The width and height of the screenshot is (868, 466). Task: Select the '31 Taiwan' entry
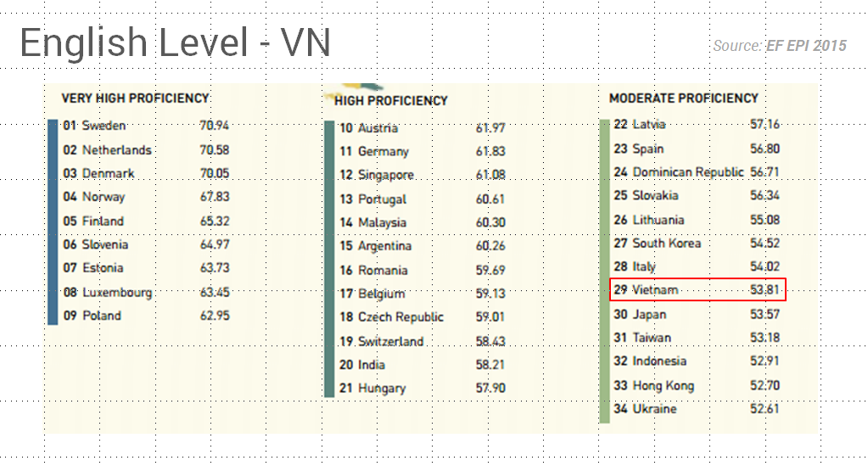click(x=642, y=338)
